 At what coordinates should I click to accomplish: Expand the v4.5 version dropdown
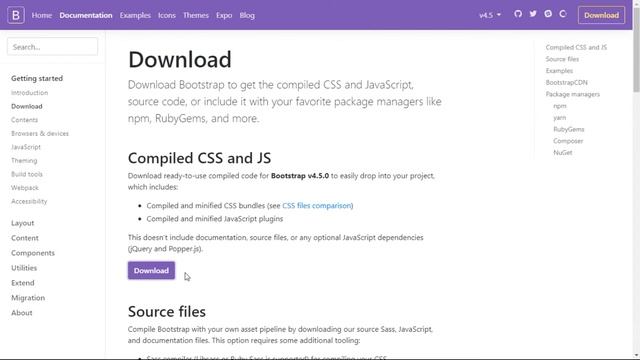pos(490,15)
